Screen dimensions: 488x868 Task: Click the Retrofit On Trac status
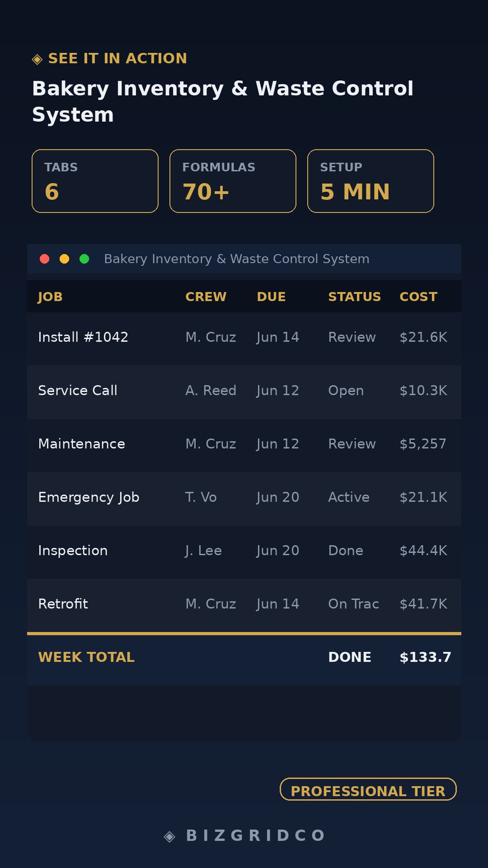pos(354,604)
